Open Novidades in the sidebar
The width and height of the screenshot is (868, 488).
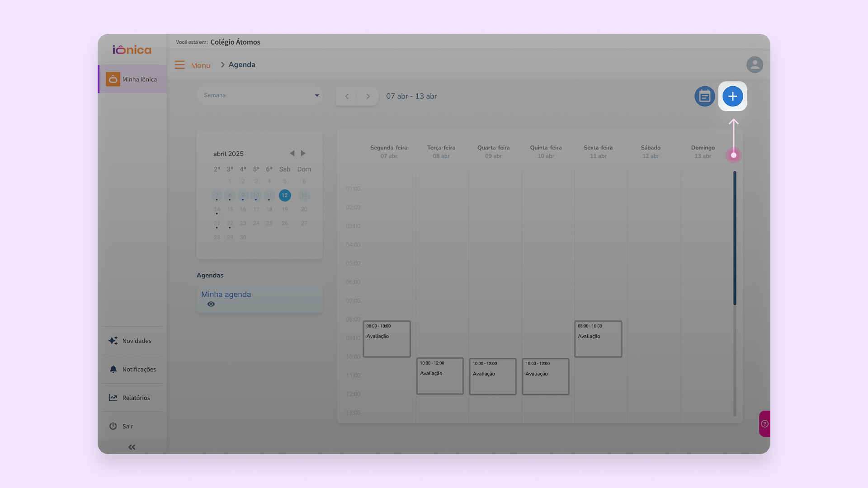(132, 341)
